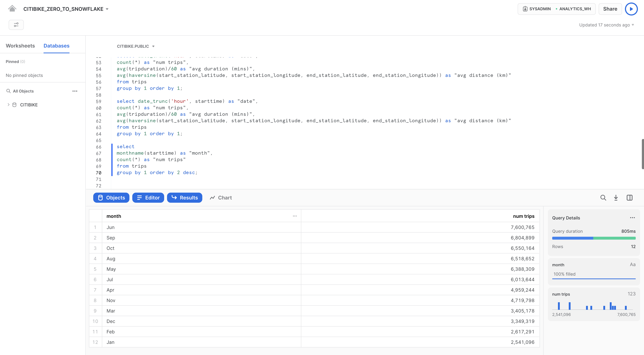Screen dimensions: 644x355
Task: Toggle the Results pane button
Action: [x=184, y=198]
